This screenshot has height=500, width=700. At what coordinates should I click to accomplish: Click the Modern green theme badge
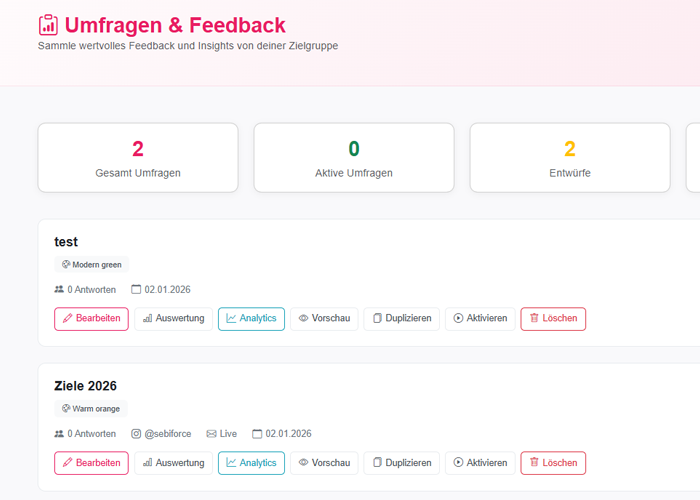[91, 265]
